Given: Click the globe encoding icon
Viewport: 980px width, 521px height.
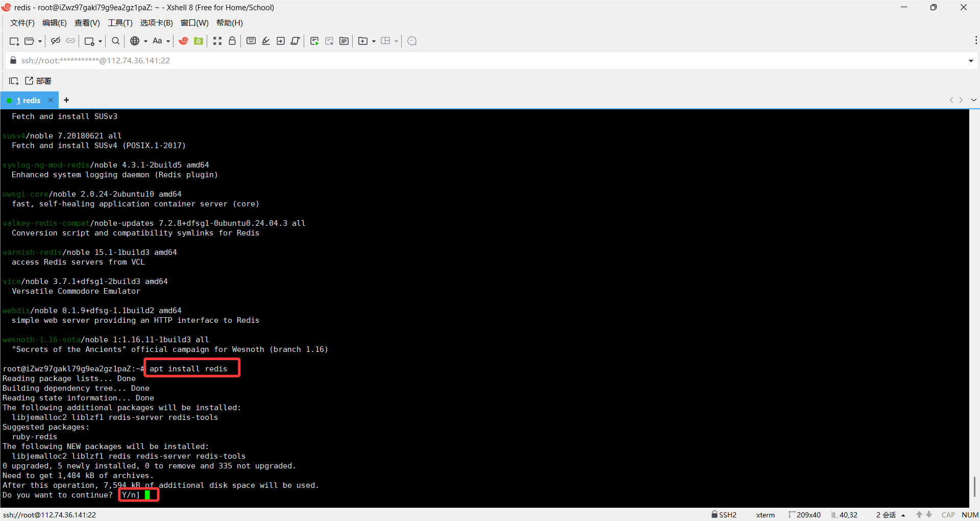Looking at the screenshot, I should point(135,41).
